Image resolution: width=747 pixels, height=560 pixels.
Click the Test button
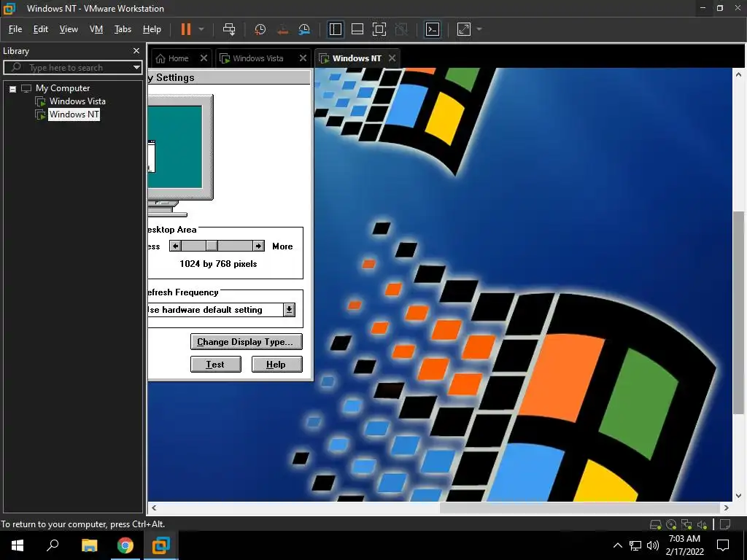click(x=215, y=365)
